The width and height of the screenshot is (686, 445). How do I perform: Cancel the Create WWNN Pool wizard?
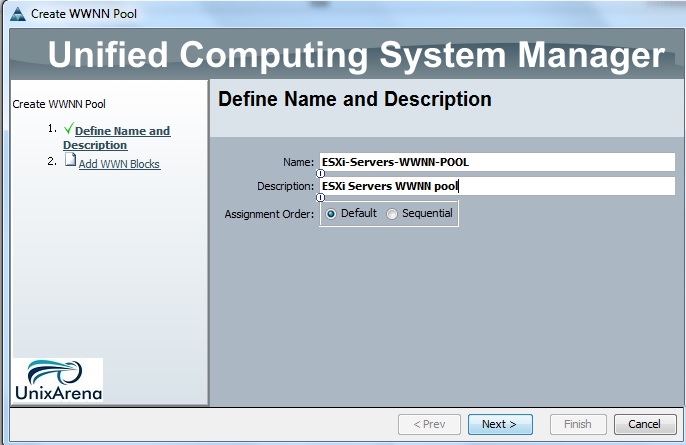pos(645,424)
